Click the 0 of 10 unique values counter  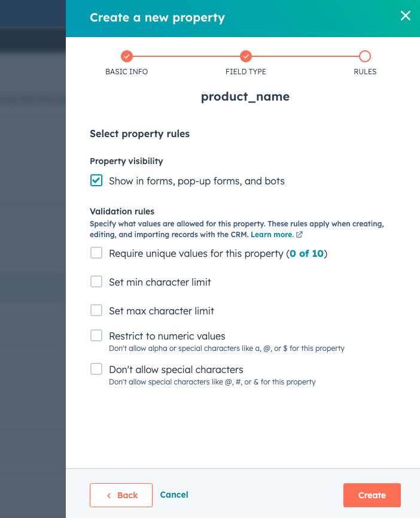tap(308, 253)
